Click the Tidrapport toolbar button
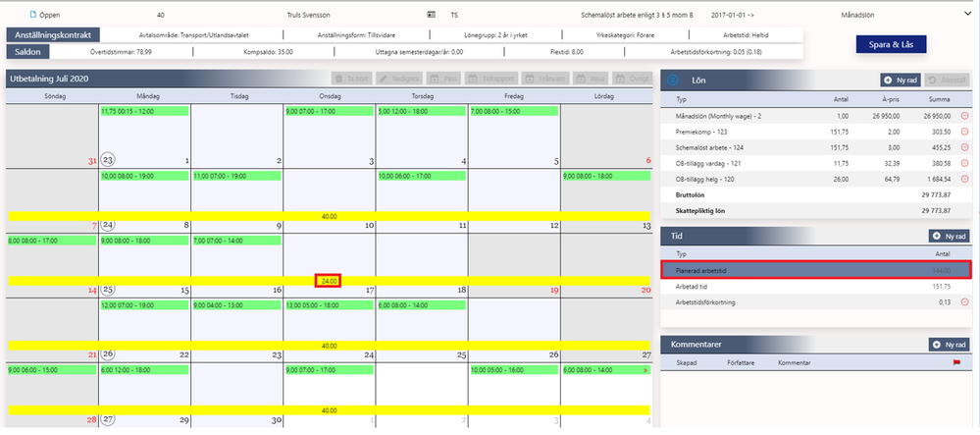The image size is (980, 435). [490, 80]
